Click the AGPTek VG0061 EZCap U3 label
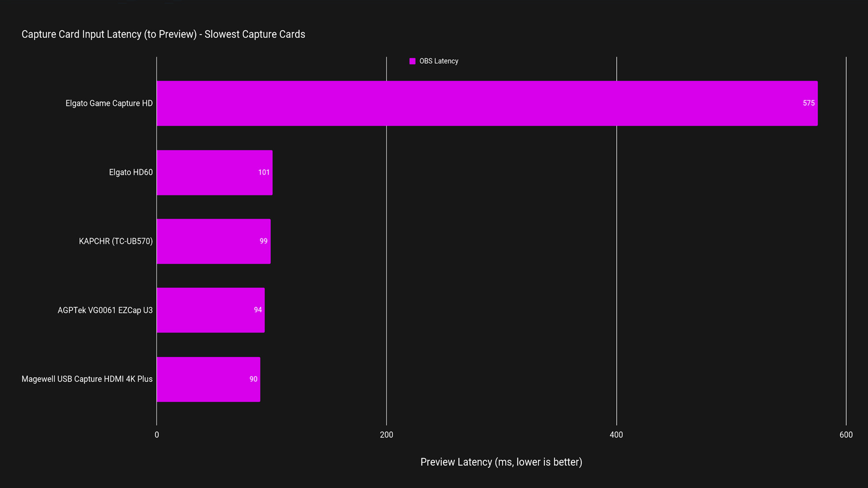 tap(105, 310)
